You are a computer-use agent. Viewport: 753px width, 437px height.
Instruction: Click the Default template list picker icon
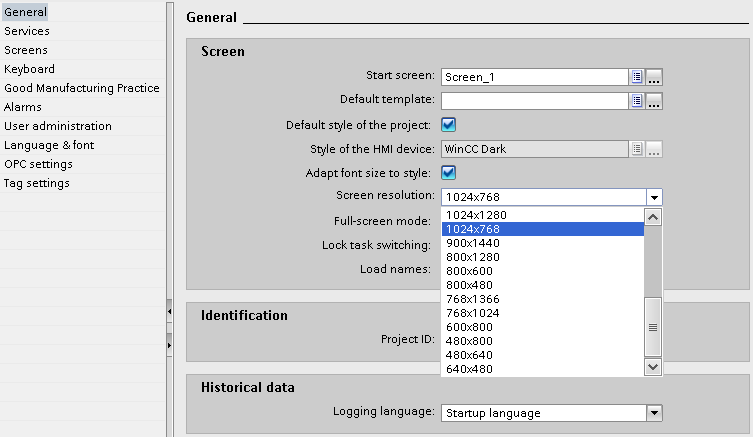pyautogui.click(x=636, y=100)
